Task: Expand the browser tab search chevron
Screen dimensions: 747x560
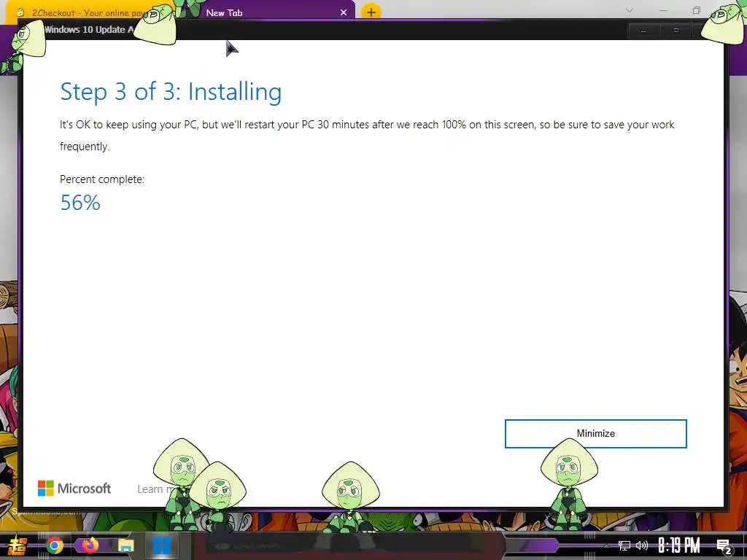Action: [630, 10]
